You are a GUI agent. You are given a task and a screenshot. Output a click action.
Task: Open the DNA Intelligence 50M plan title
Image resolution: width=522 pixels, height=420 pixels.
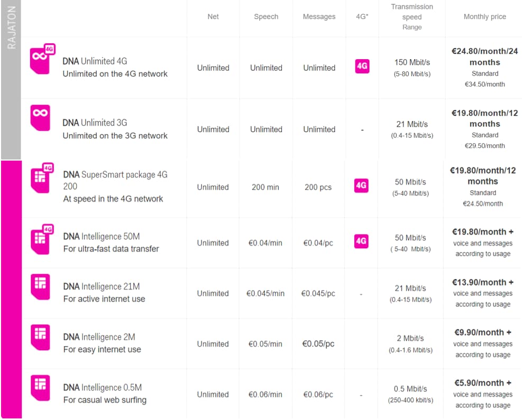coord(102,237)
